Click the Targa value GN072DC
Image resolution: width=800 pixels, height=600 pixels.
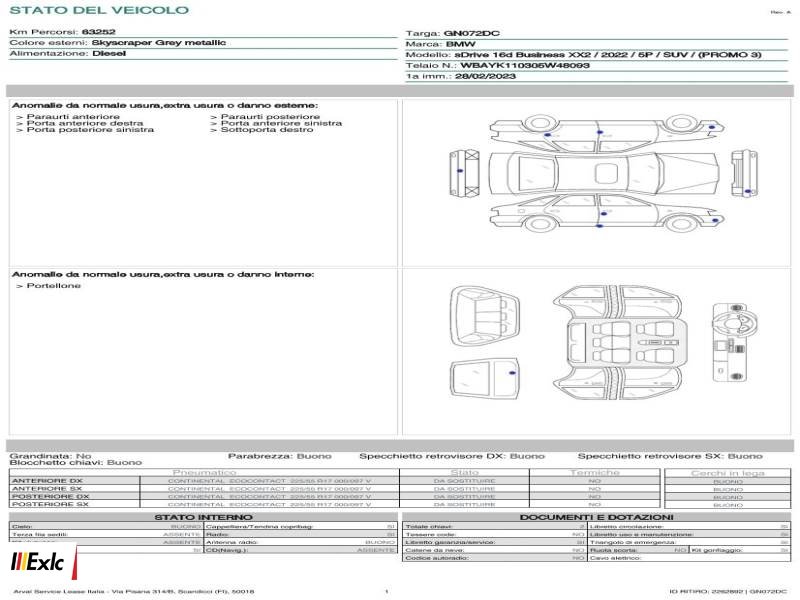(x=471, y=34)
